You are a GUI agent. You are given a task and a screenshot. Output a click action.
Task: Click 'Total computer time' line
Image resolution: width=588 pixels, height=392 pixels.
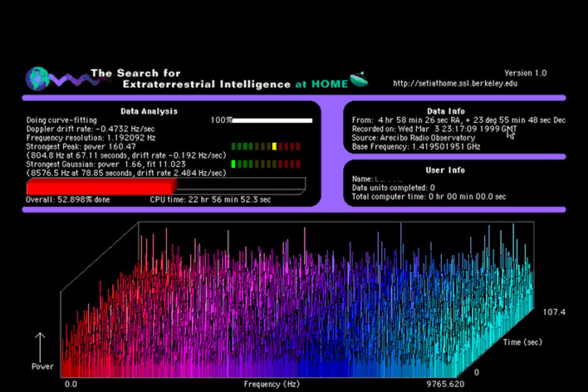(429, 196)
